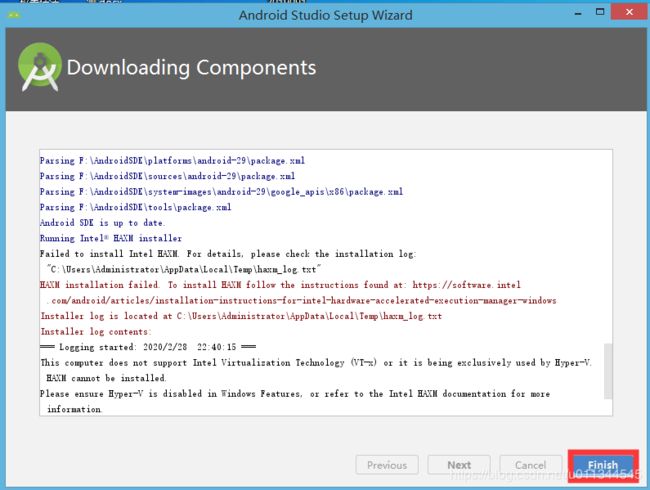Close the Setup Wizard window
Image resolution: width=650 pixels, height=490 pixels.
coord(629,12)
